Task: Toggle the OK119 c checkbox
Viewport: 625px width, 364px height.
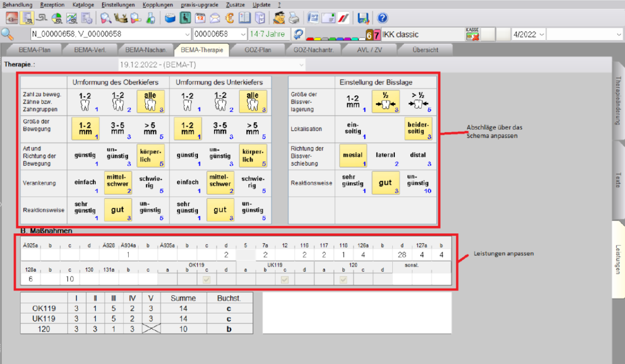Action: click(207, 280)
